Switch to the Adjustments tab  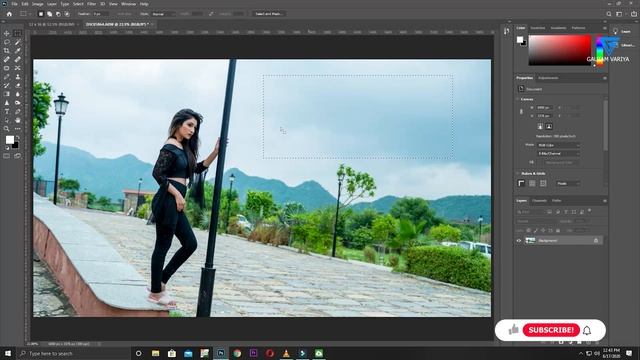tap(548, 78)
